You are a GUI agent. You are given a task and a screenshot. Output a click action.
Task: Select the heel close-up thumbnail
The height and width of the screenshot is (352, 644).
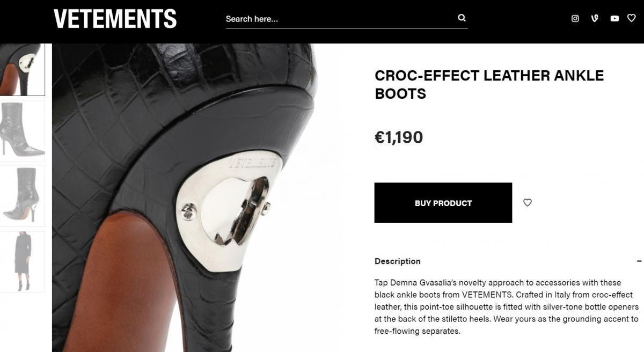click(22, 70)
